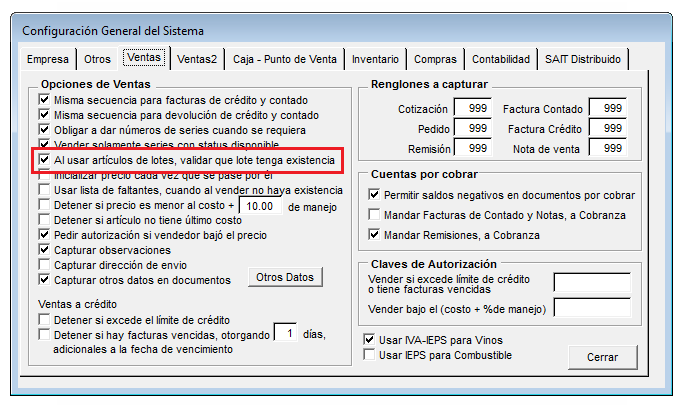690x412 pixels.
Task: Go to Caja - Punto de Venta tab
Action: pyautogui.click(x=285, y=59)
